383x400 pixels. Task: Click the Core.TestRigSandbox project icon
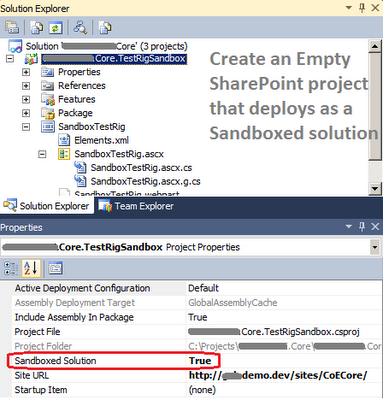(31, 59)
